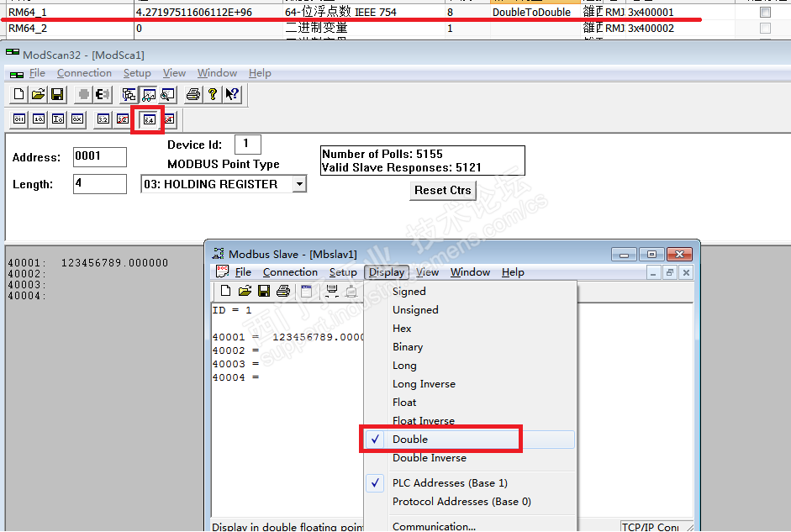Select the 3.2 floating point format icon

click(x=103, y=119)
